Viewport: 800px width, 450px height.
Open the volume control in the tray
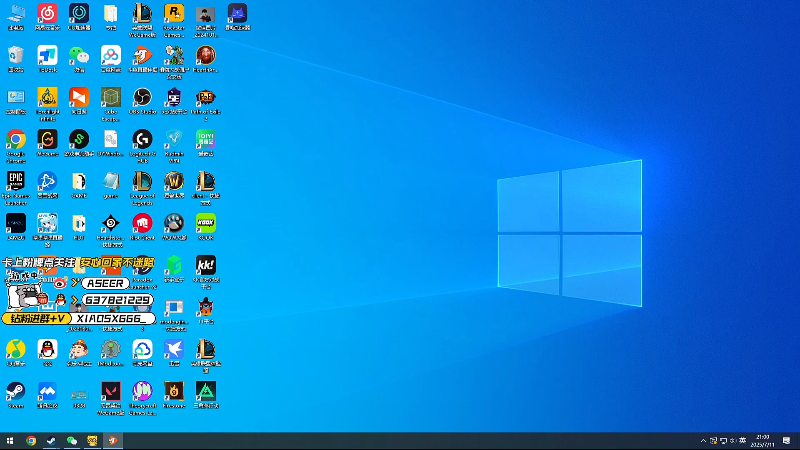[x=733, y=441]
